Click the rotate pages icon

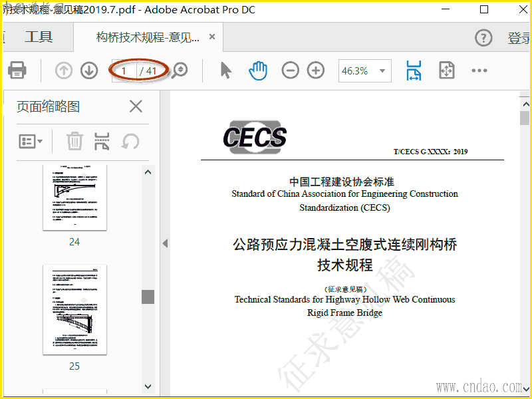(x=130, y=141)
